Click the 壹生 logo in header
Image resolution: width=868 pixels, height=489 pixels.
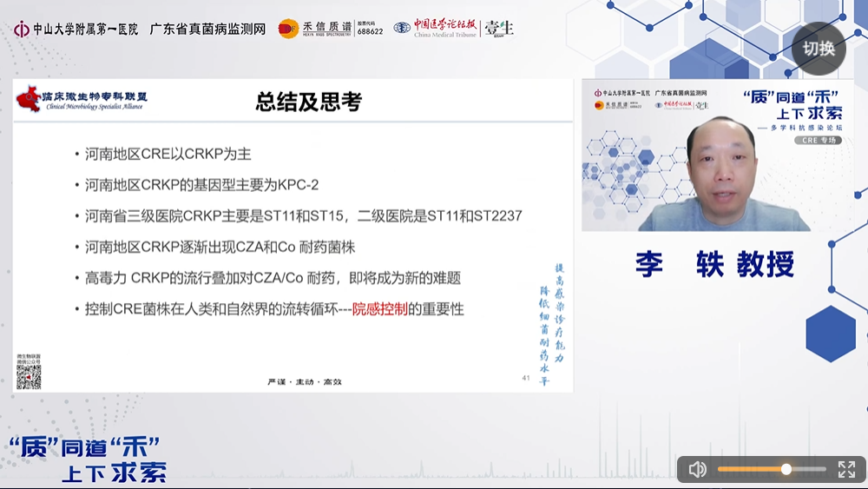click(499, 29)
